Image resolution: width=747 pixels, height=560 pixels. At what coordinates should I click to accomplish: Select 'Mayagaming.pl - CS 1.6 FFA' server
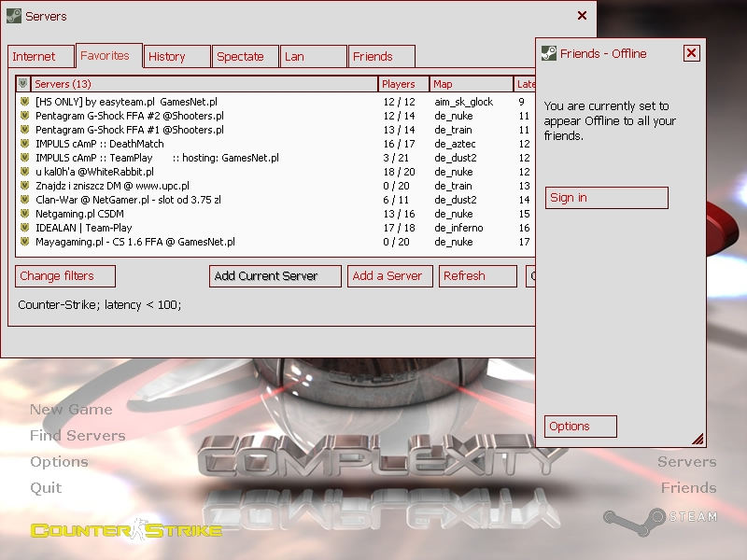pyautogui.click(x=275, y=242)
